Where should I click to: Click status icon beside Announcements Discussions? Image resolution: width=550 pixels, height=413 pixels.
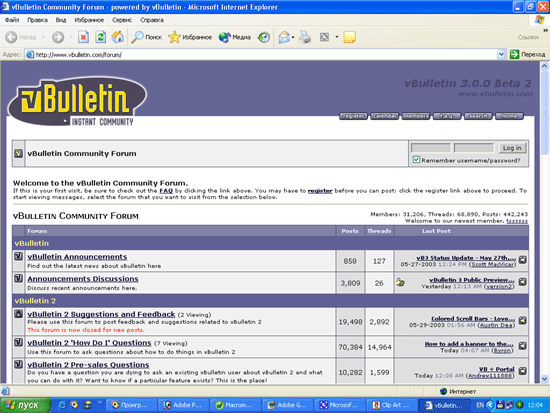tap(19, 278)
